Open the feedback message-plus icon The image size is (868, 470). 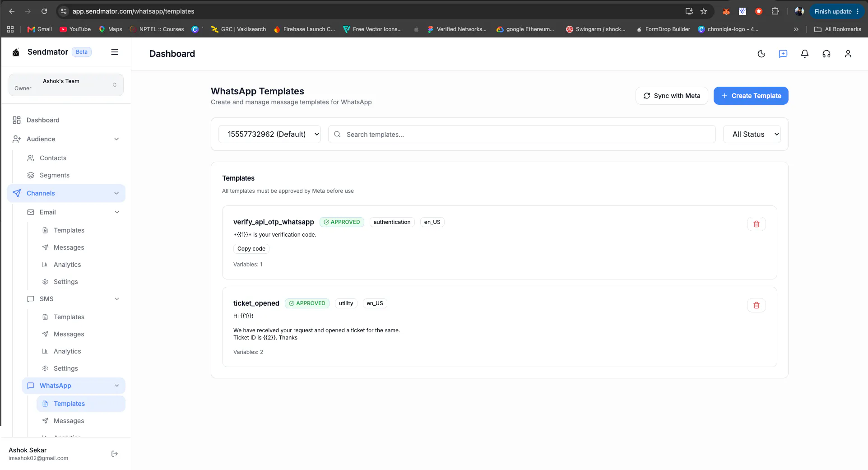tap(783, 54)
